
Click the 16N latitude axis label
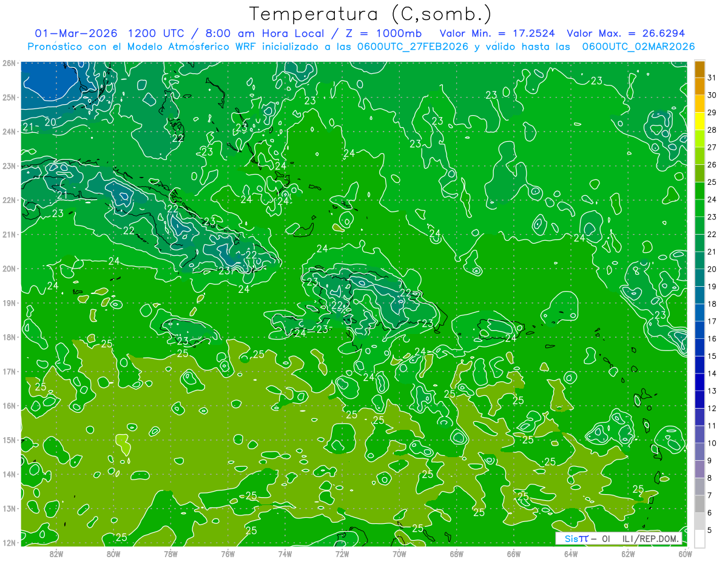click(9, 406)
